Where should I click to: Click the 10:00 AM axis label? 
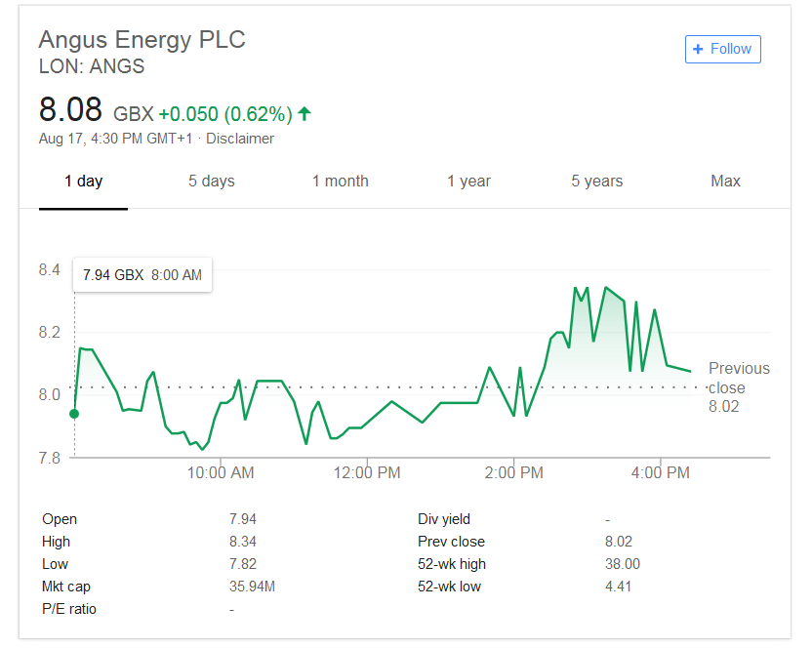pos(221,472)
